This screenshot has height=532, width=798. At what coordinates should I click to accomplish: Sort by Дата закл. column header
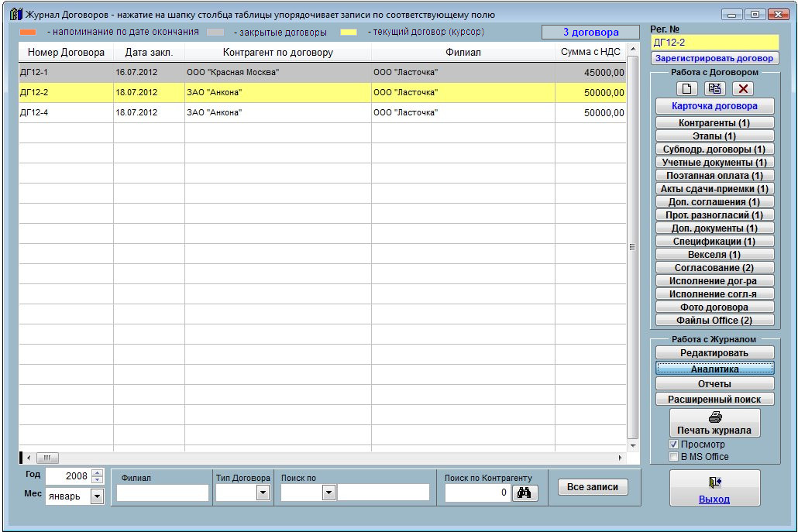(149, 53)
